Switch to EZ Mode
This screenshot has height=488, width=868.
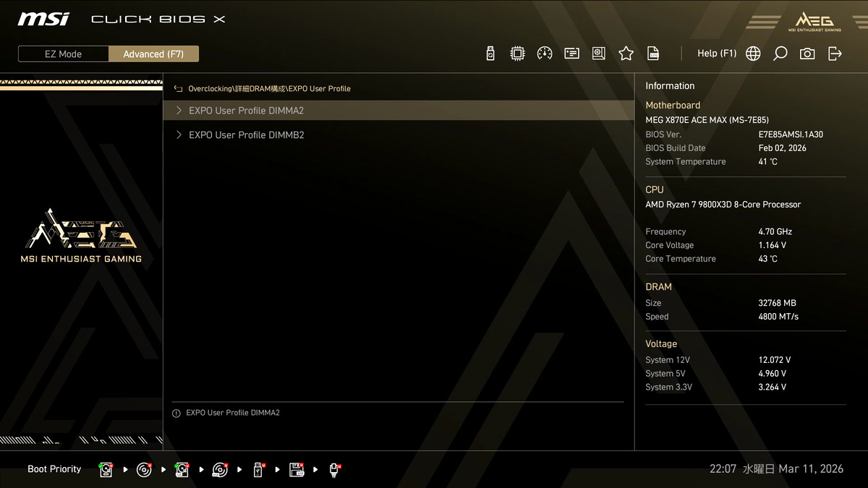click(x=64, y=54)
